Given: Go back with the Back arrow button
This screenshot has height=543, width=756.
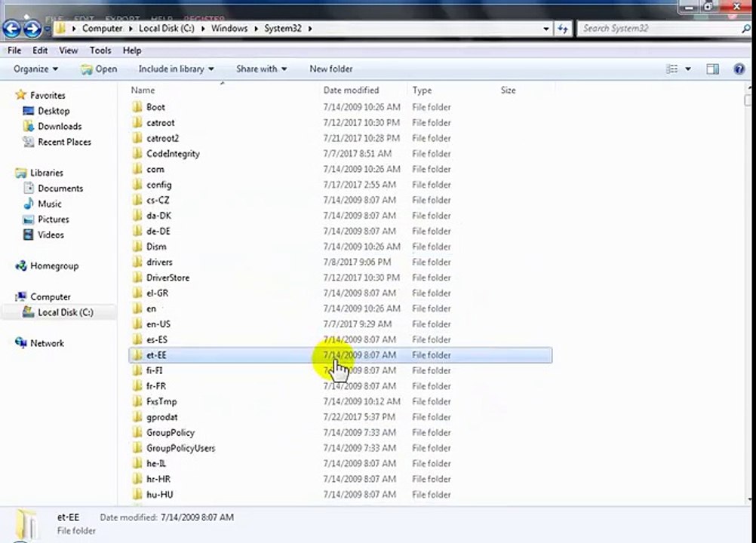Looking at the screenshot, I should click(x=11, y=29).
